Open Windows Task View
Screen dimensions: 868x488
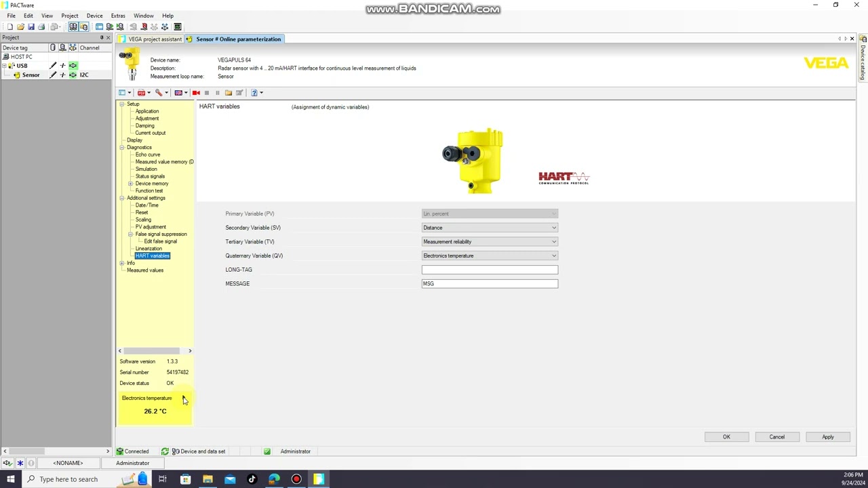click(x=163, y=479)
